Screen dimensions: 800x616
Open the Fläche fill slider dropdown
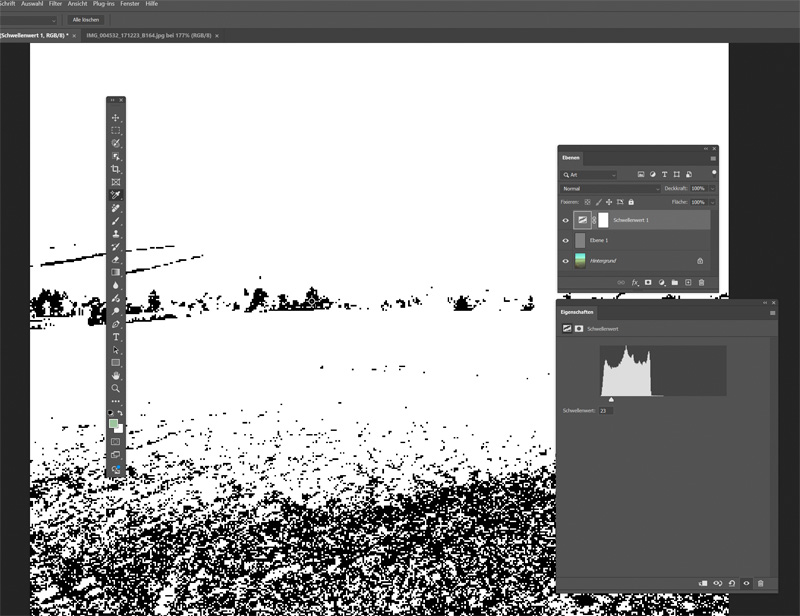pyautogui.click(x=712, y=203)
